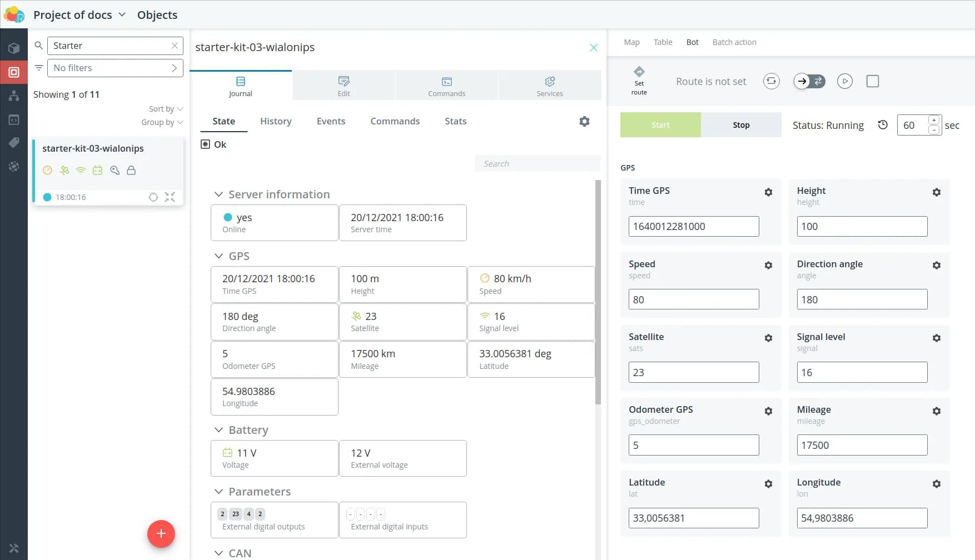
Task: Click the Set route icon
Action: [639, 72]
